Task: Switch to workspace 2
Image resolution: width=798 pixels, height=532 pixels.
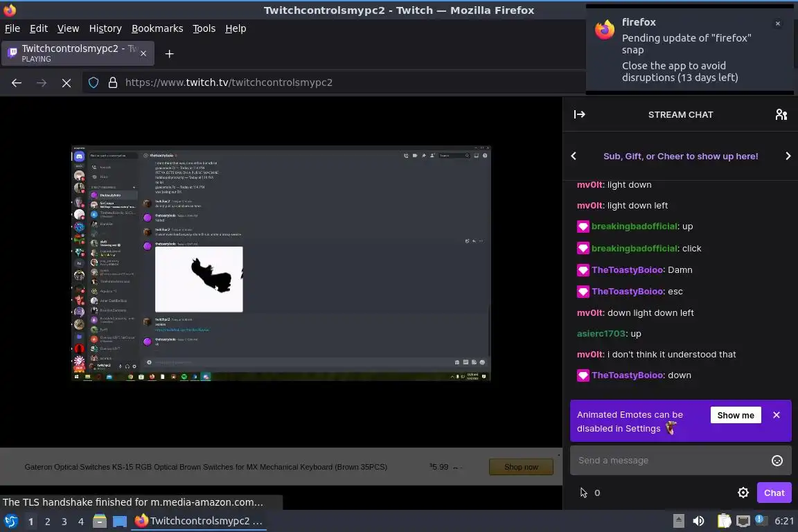Action: pyautogui.click(x=47, y=522)
